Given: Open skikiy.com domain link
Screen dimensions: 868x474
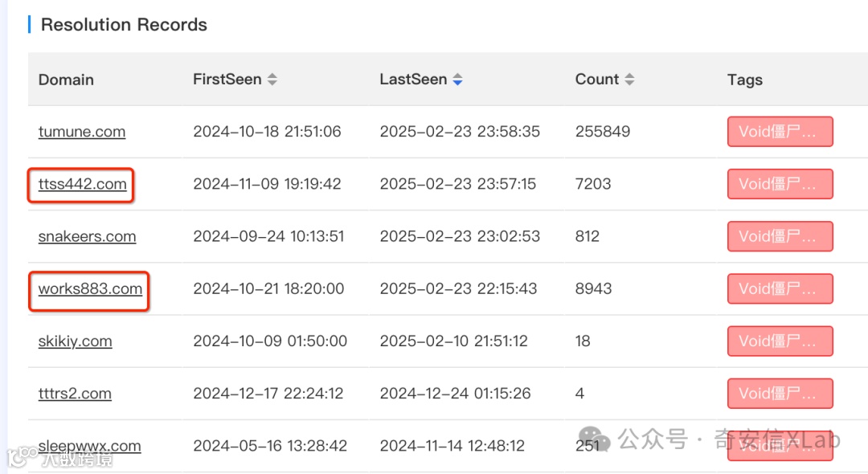Looking at the screenshot, I should pos(75,341).
